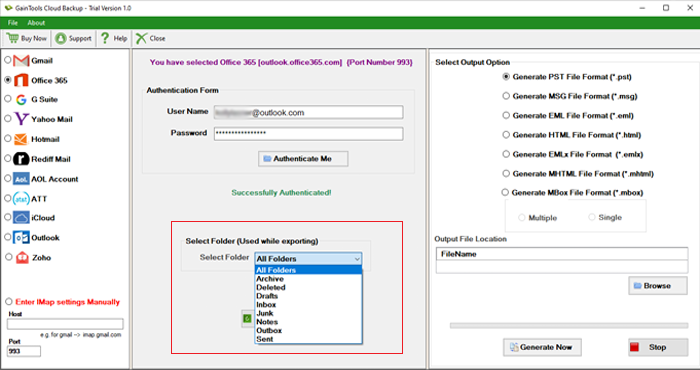700x370 pixels.
Task: Click the Rediff Mail r logo
Action: 21,159
